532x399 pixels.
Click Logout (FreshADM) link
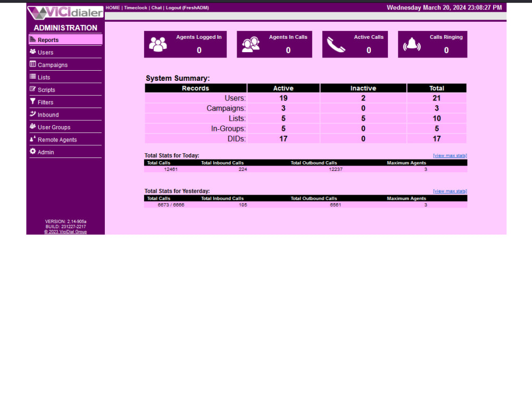(x=187, y=7)
